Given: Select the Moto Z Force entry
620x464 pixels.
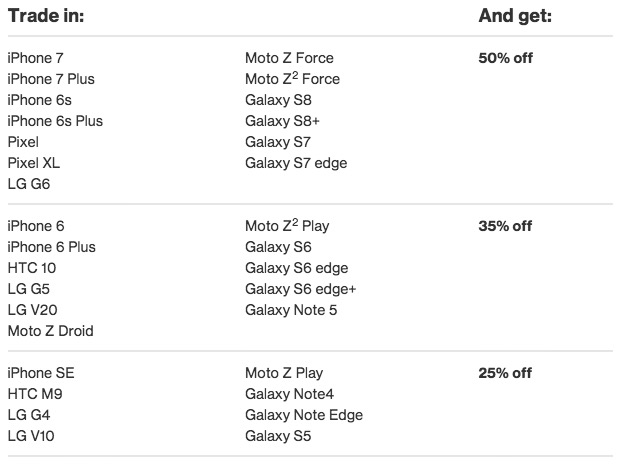Looking at the screenshot, I should (289, 58).
